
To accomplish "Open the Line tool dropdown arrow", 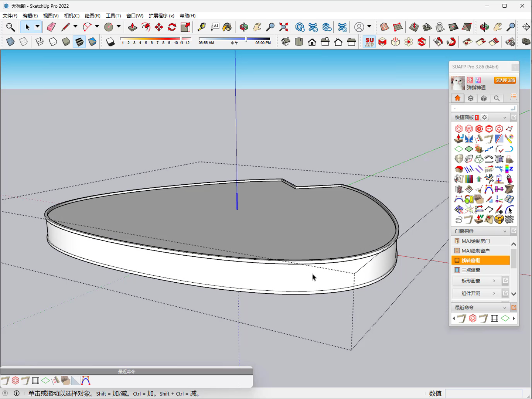I will click(75, 27).
